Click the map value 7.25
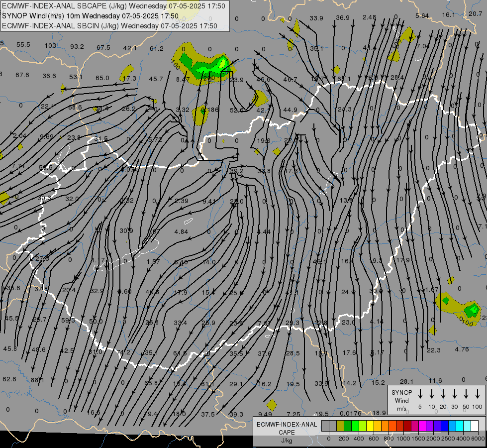The height and width of the screenshot is (448, 487). 293,414
